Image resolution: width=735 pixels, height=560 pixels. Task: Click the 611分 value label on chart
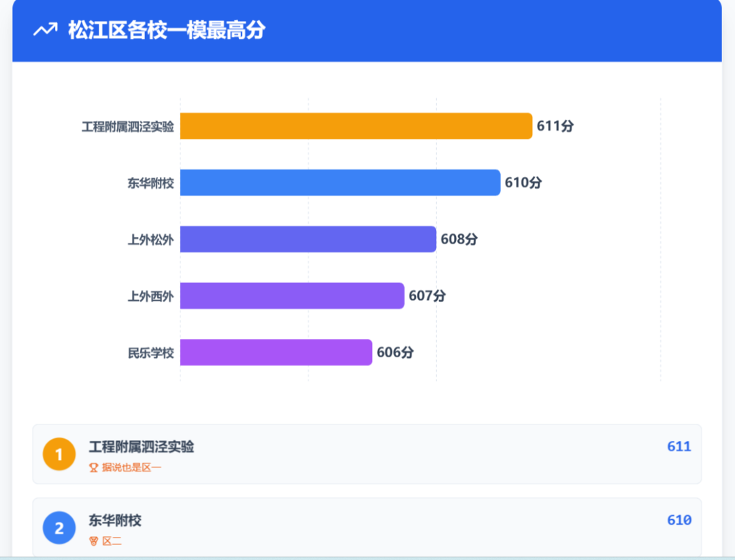(555, 126)
